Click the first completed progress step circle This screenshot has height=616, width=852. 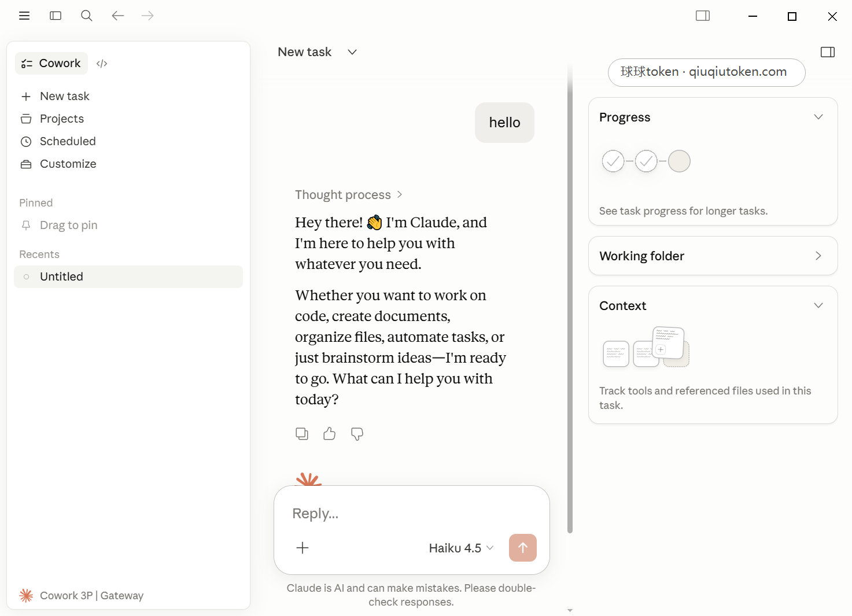(x=613, y=161)
